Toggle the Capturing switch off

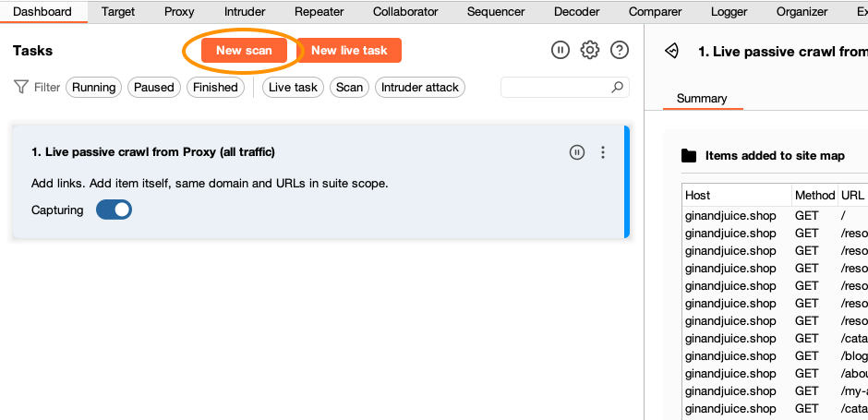coord(114,210)
